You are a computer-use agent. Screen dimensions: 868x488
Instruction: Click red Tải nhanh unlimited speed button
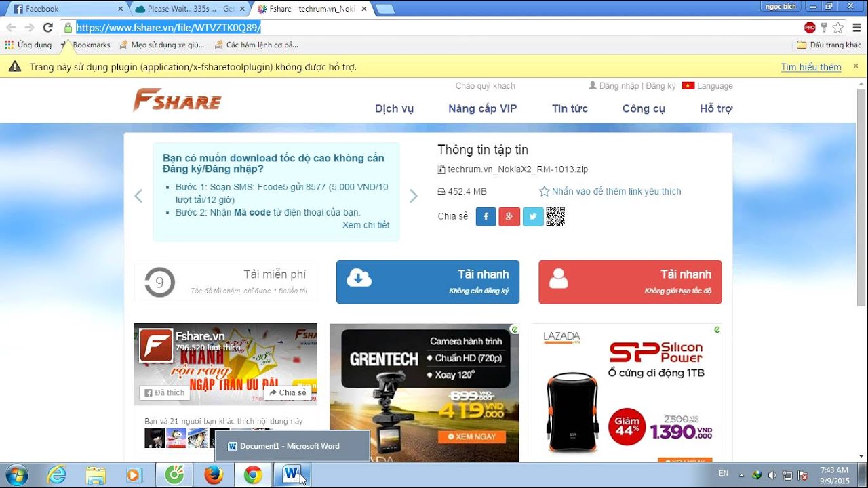click(630, 282)
